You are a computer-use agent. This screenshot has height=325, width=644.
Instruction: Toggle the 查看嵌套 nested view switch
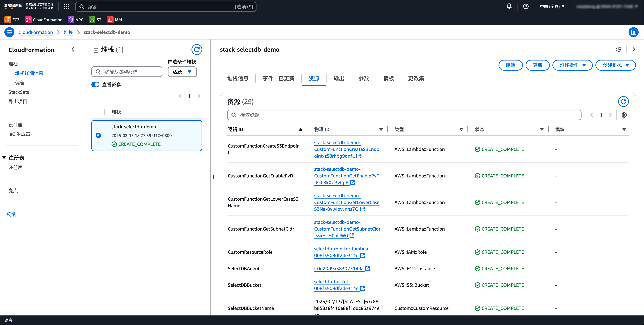pos(95,85)
